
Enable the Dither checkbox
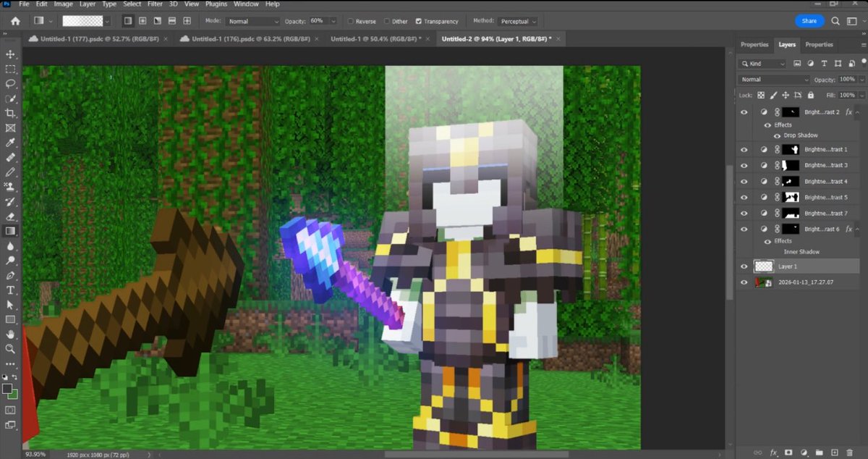[387, 22]
